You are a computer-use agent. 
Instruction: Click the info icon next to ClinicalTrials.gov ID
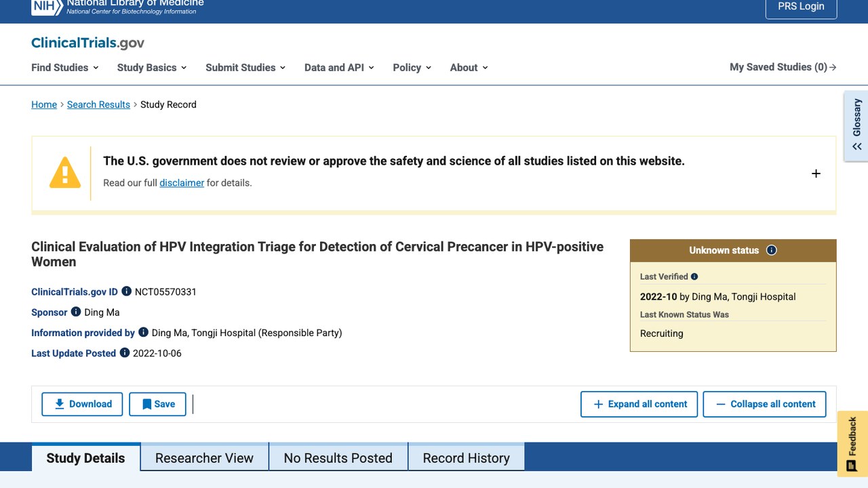click(x=126, y=291)
